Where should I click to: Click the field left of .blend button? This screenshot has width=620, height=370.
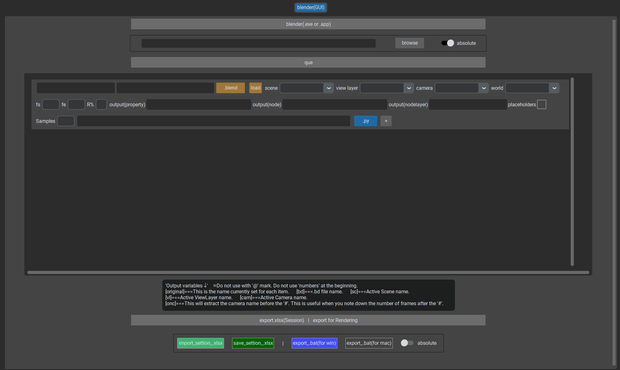(x=165, y=88)
